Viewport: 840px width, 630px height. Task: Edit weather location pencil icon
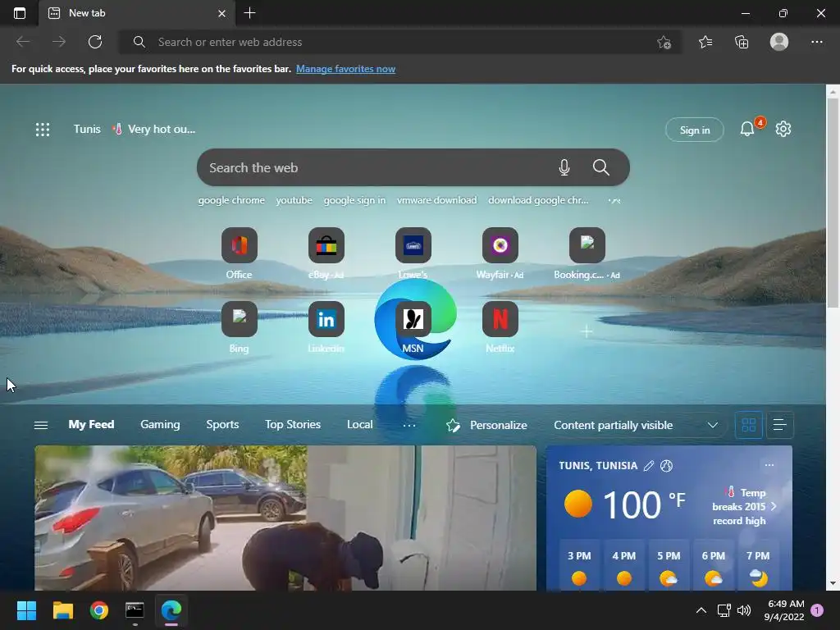click(x=649, y=466)
